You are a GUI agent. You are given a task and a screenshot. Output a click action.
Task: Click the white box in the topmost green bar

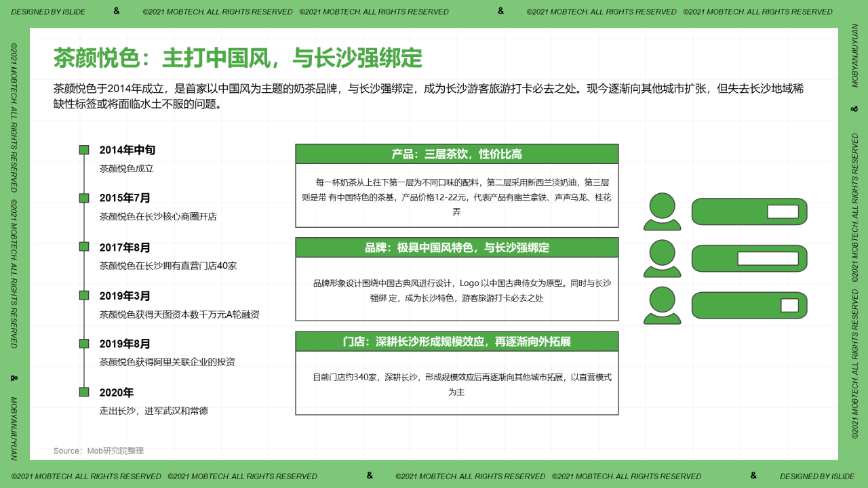pyautogui.click(x=783, y=211)
